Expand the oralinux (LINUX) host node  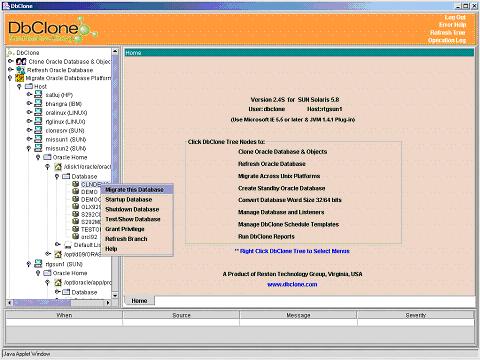(29, 112)
